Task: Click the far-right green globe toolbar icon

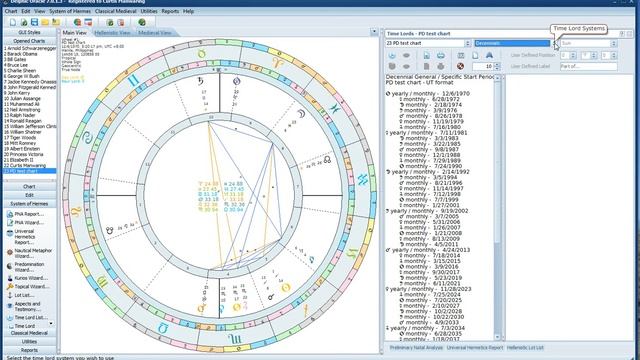Action: coord(142,22)
